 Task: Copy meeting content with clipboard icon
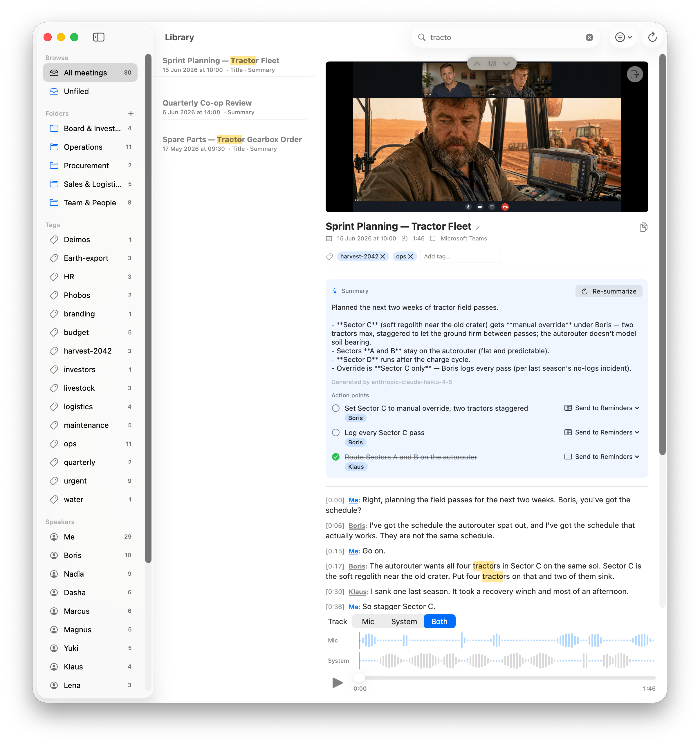[x=643, y=227]
